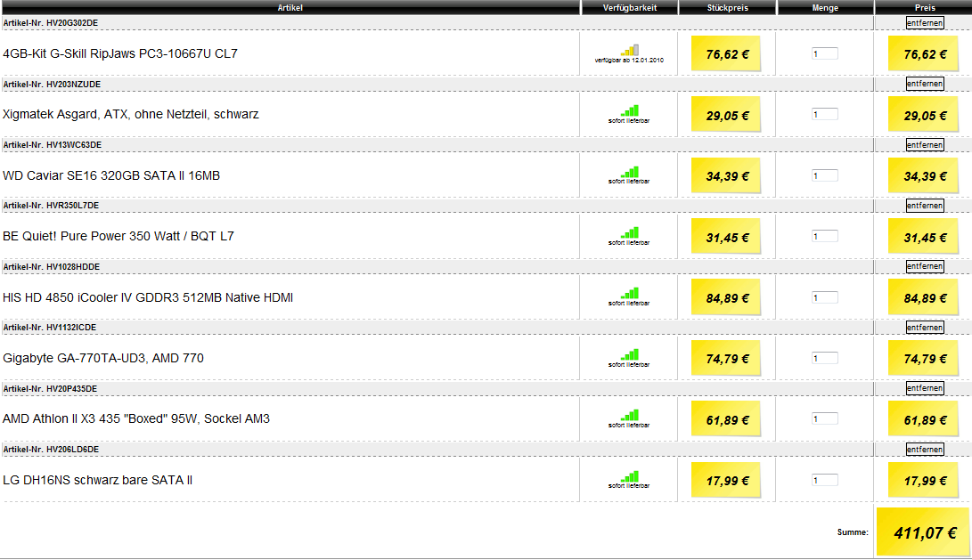The width and height of the screenshot is (972, 560).
Task: Click unit price 76,62 € of G-Skill RipJaws
Action: click(x=726, y=54)
